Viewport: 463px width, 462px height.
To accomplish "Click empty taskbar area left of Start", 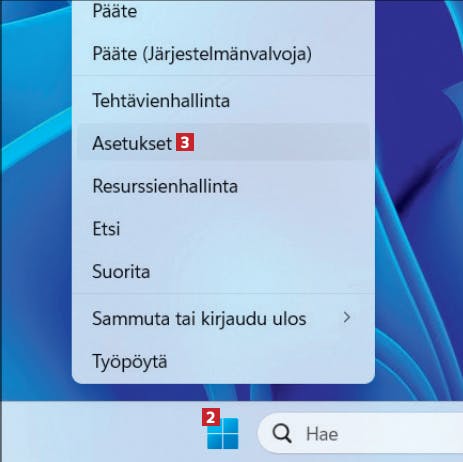I will coord(100,432).
